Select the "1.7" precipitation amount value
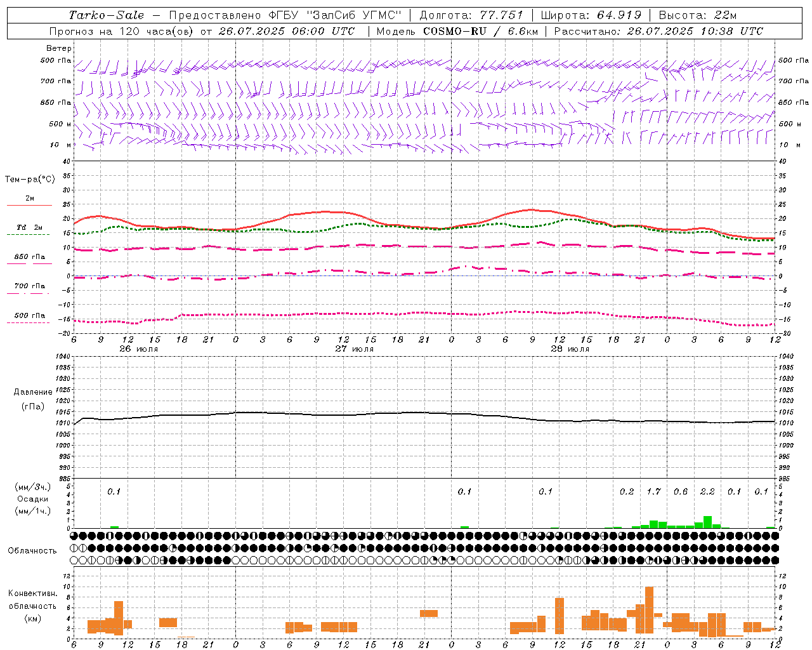812x650 pixels. point(653,491)
